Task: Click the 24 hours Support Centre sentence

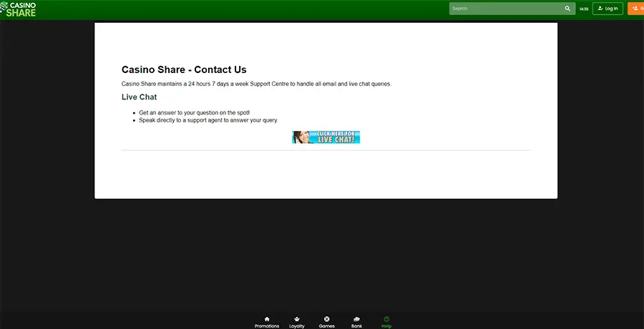Action: click(x=257, y=84)
